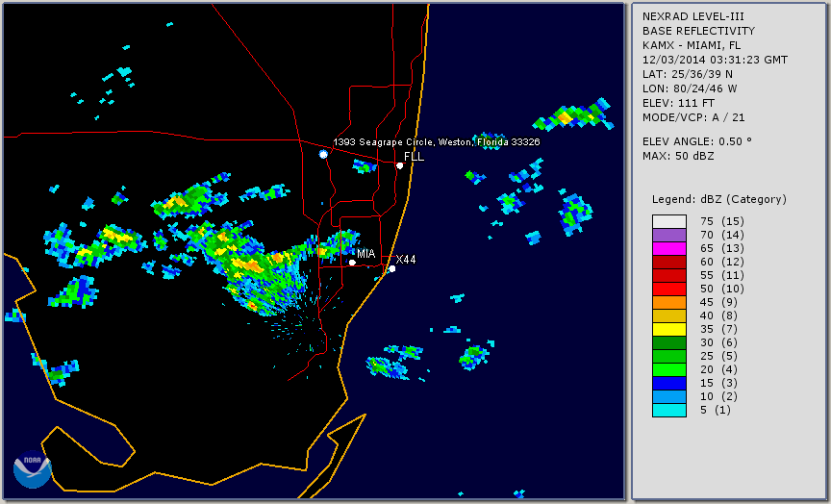Screen dimensions: 831x504
Task: Select the 20 dBZ bright green swatch
Action: click(669, 370)
